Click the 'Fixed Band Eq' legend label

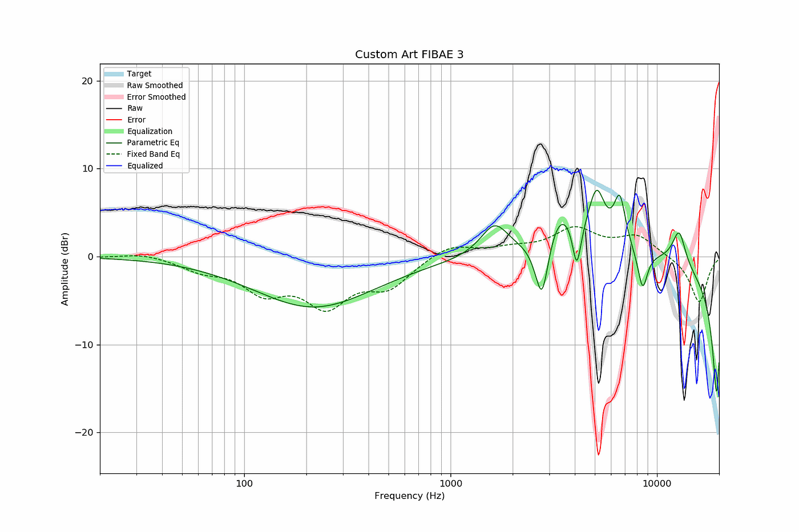click(154, 154)
